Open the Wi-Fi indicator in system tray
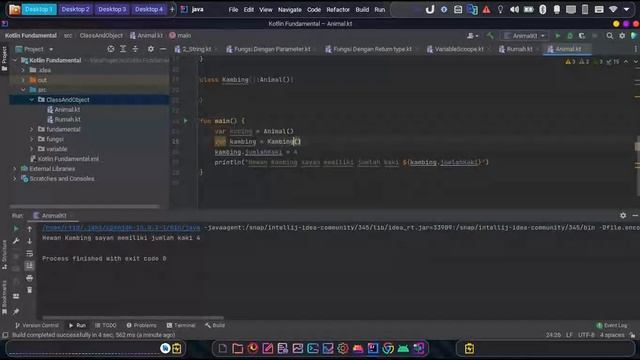 613,9
